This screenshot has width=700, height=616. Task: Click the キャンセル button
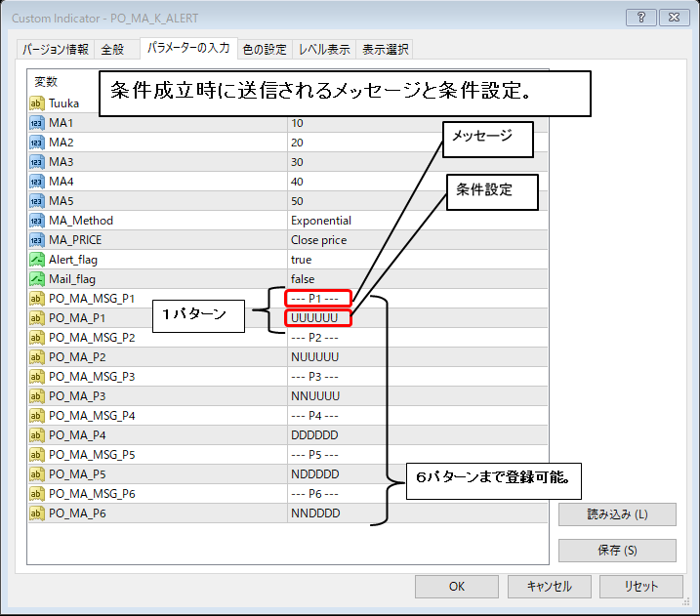(x=549, y=587)
